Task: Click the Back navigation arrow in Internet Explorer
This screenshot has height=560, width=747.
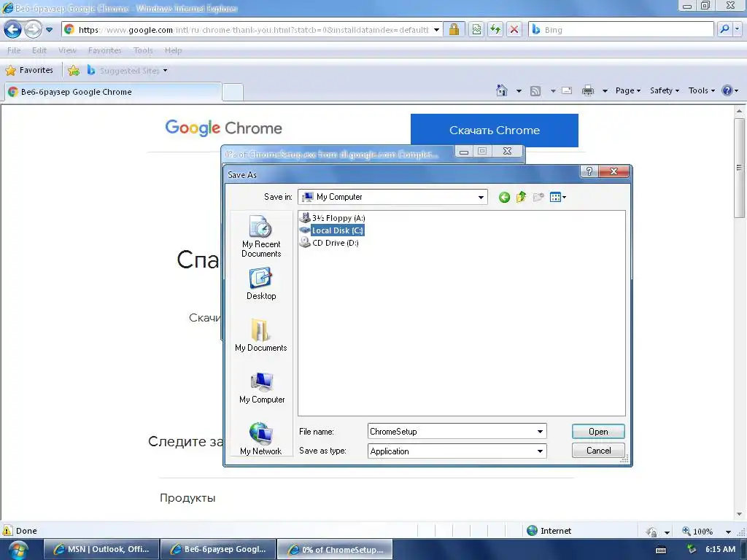Action: (13, 29)
